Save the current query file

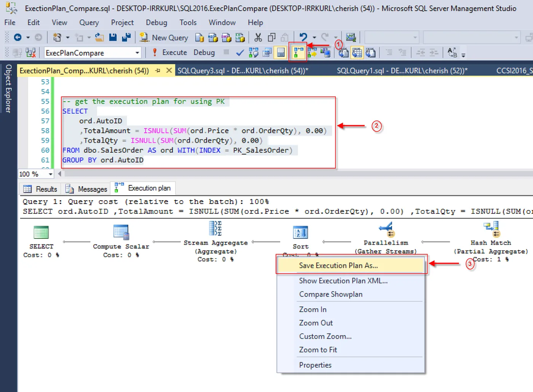point(113,37)
